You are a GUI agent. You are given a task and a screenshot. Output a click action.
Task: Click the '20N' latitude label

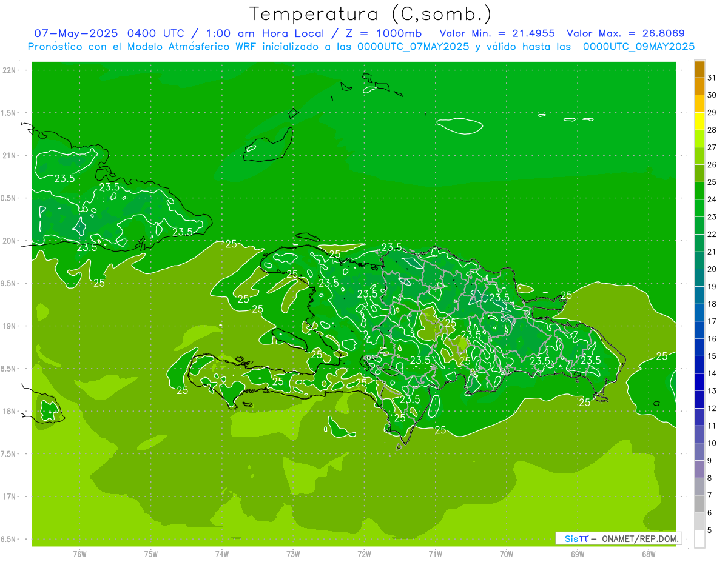(x=9, y=241)
